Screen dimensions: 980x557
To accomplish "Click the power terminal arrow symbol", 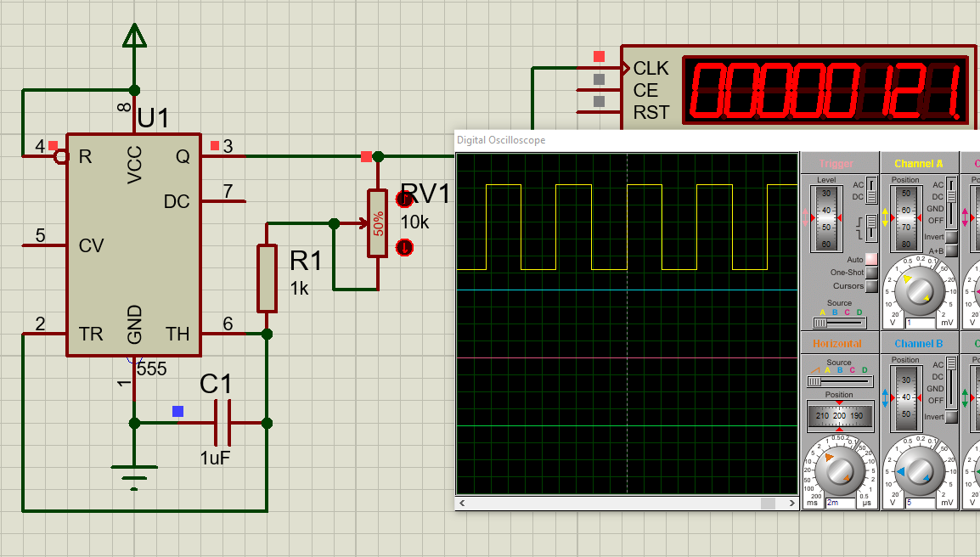I will [133, 36].
